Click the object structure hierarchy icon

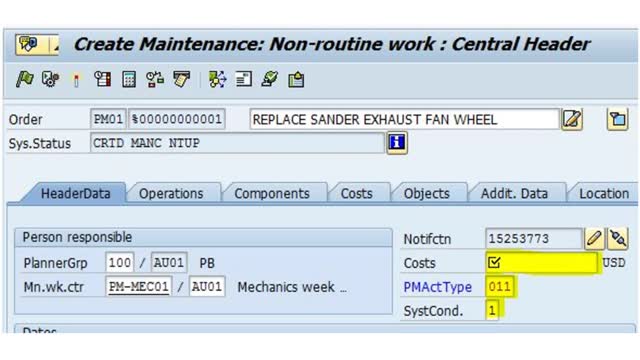pos(155,79)
